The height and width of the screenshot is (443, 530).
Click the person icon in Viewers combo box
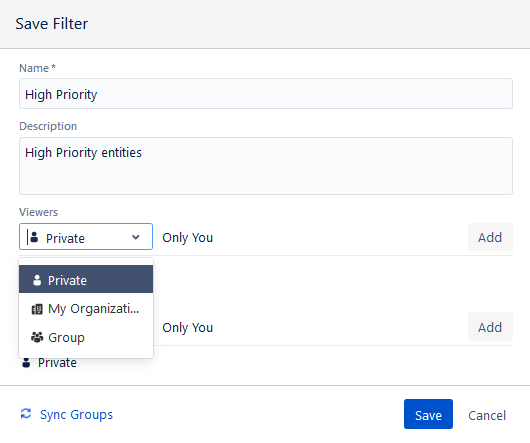click(x=34, y=237)
